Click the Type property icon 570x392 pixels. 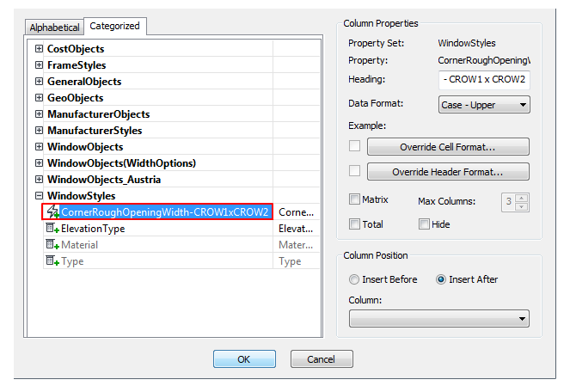(x=52, y=260)
